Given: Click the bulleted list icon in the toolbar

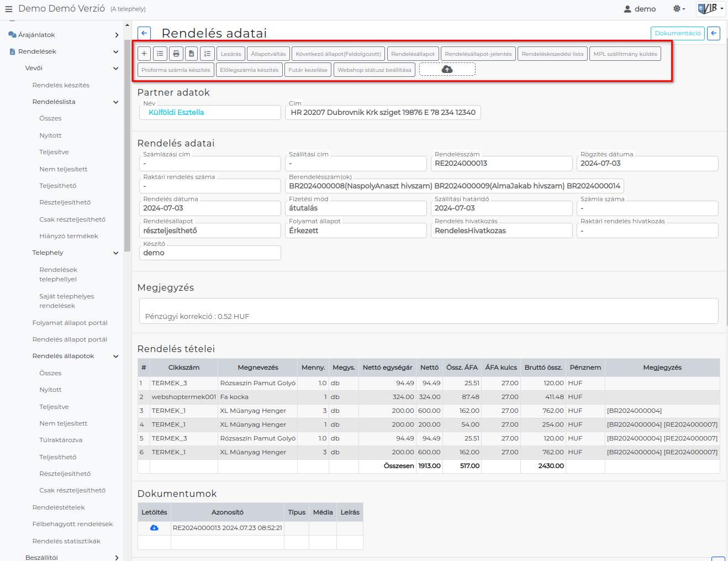Looking at the screenshot, I should point(160,54).
